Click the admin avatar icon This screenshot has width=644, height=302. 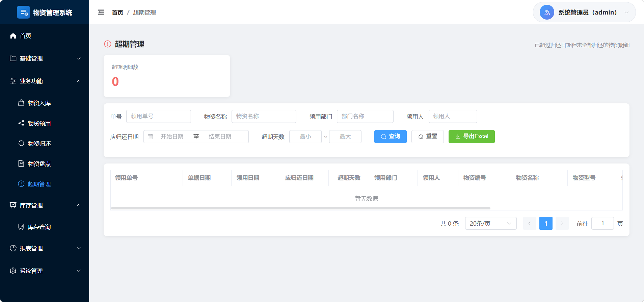(x=547, y=12)
